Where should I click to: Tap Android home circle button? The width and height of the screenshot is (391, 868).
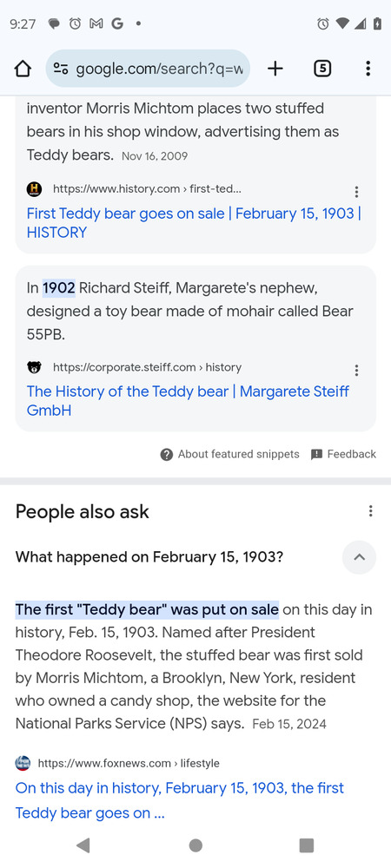pyautogui.click(x=195, y=845)
